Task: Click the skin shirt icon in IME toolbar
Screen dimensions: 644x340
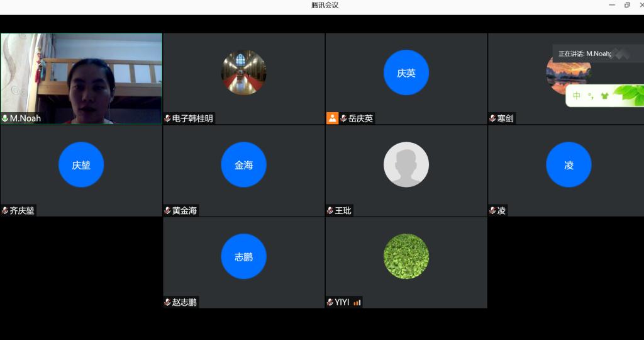Action: pos(605,96)
